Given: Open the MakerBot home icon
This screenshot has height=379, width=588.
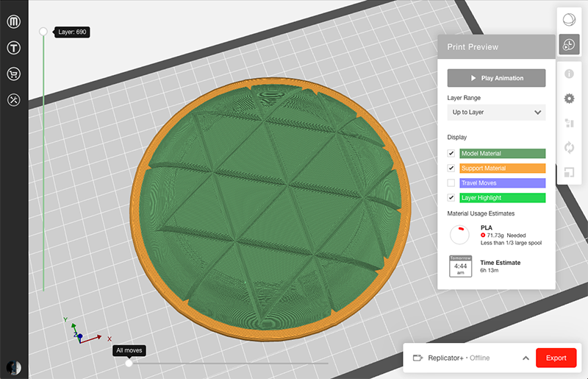Looking at the screenshot, I should point(14,21).
